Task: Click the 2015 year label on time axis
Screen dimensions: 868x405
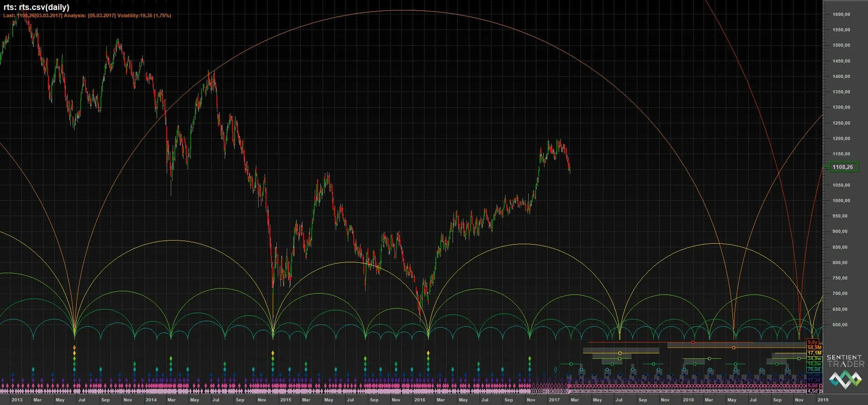Action: tap(285, 400)
